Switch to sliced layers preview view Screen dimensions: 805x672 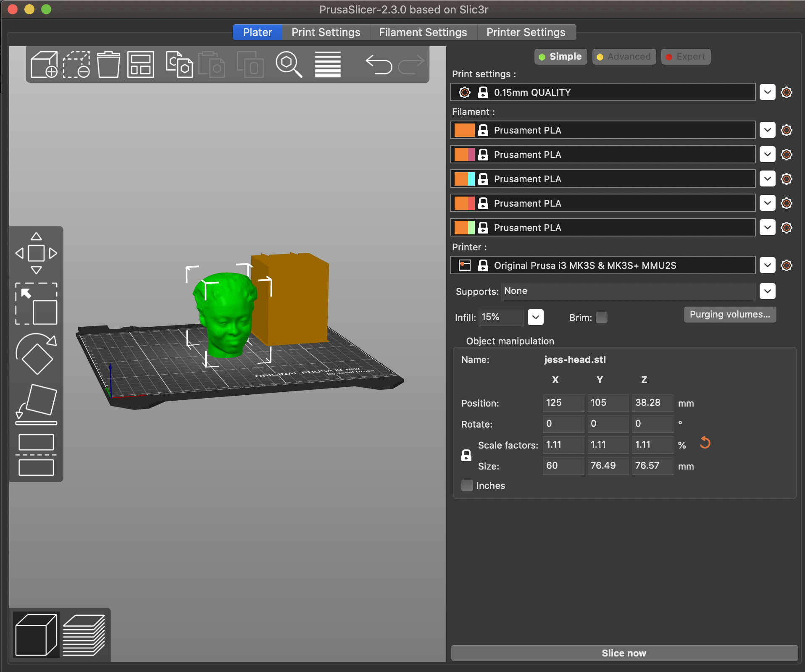(84, 635)
